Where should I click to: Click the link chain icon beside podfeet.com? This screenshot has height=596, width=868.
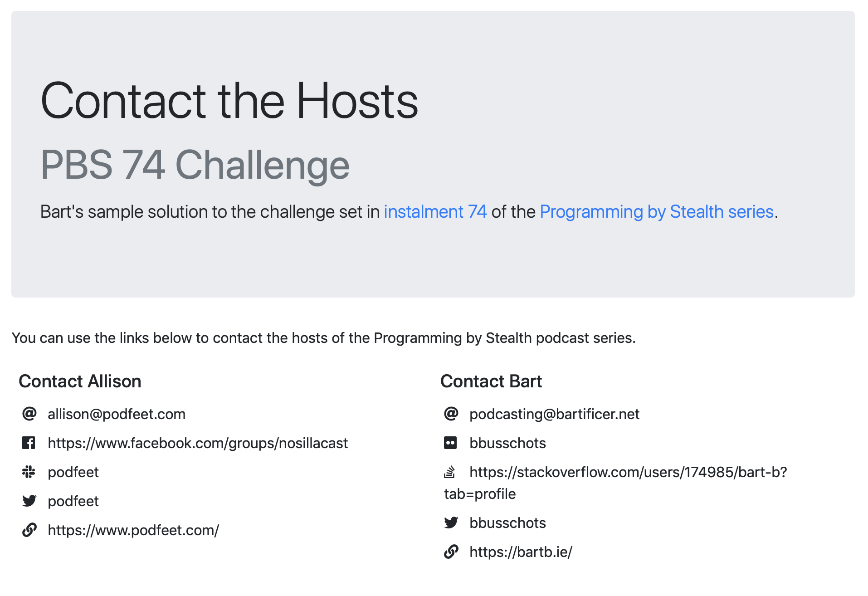[x=29, y=530]
